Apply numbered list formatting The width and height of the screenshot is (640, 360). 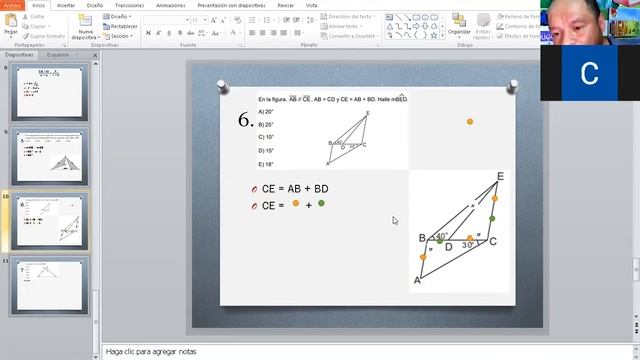268,20
